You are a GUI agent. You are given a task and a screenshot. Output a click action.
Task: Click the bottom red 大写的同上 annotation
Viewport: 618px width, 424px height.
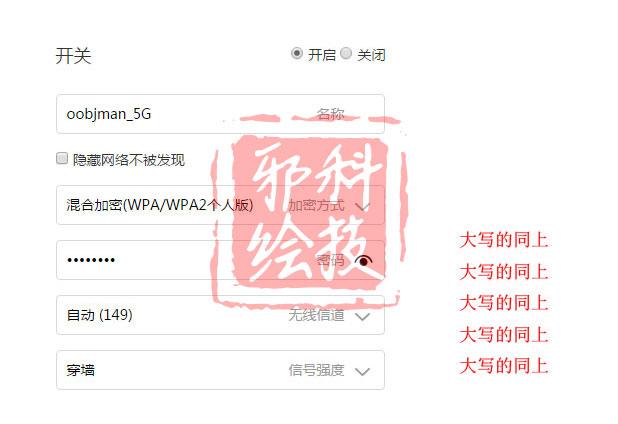(x=504, y=366)
